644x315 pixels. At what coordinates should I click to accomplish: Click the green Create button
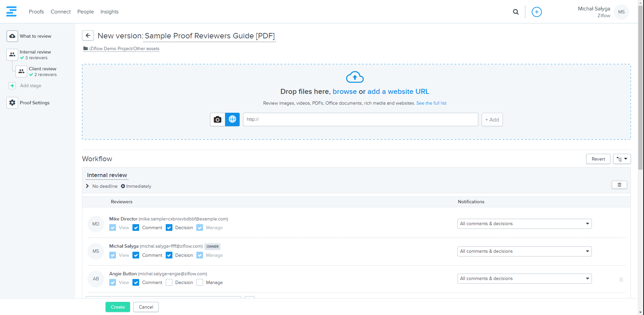[x=118, y=307]
